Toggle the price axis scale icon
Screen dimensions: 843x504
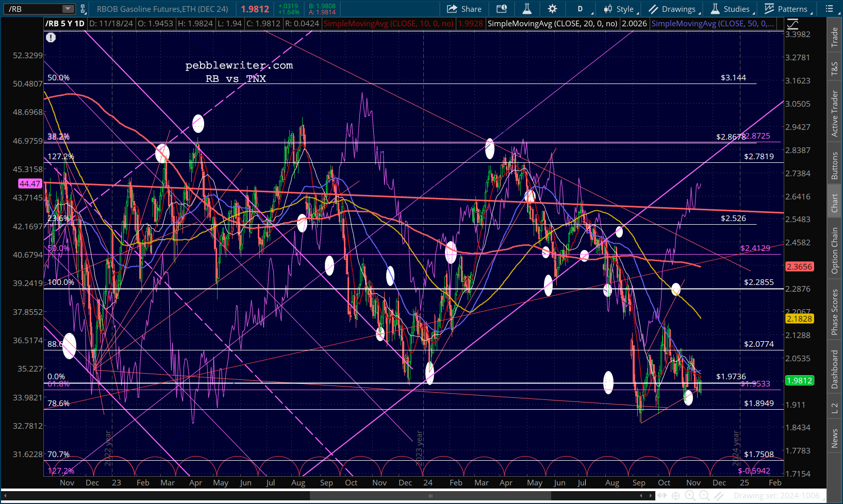(792, 24)
